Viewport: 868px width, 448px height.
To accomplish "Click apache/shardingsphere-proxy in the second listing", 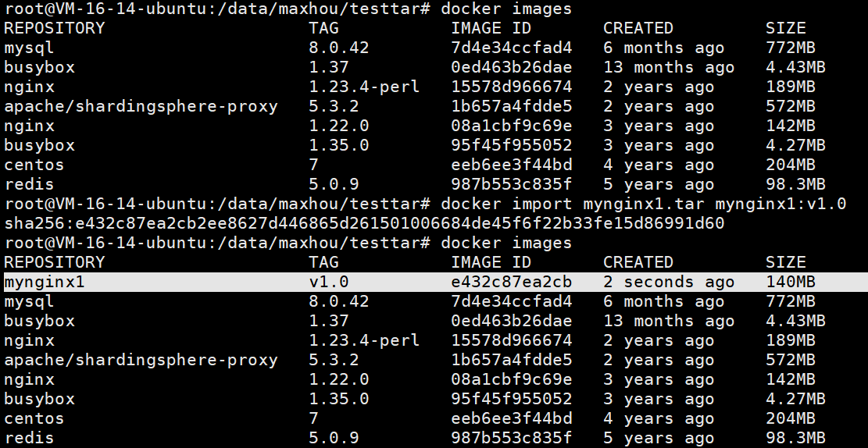I will 141,360.
